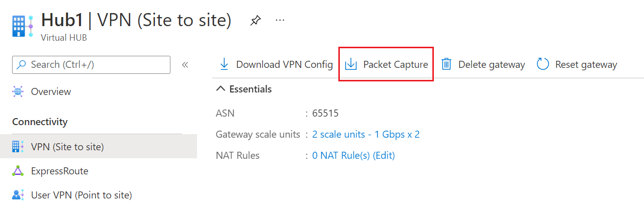
Task: Click the Download VPN Config arrow icon
Action: (224, 64)
